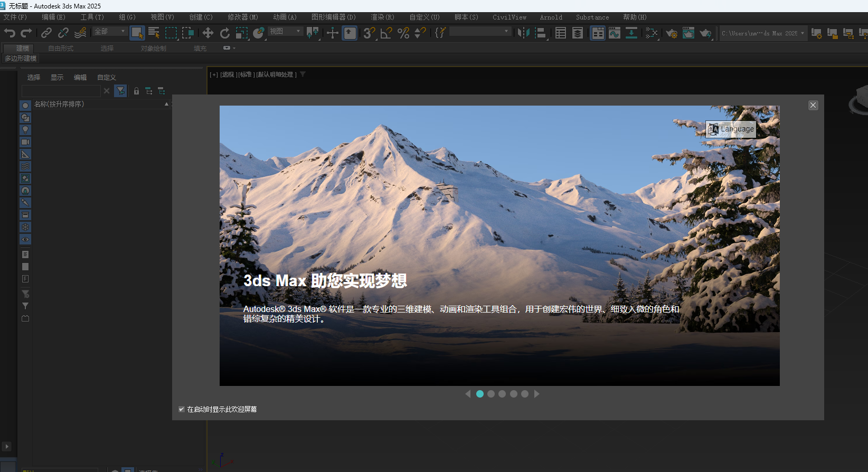Image resolution: width=868 pixels, height=472 pixels.
Task: Click the multi-polygon modeling panel label
Action: (x=21, y=59)
